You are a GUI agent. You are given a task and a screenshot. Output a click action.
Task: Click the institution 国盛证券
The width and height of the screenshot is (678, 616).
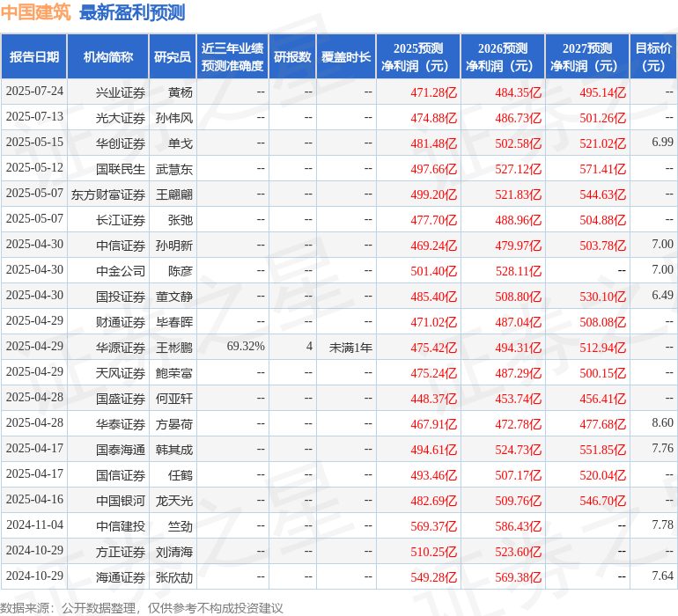click(x=121, y=399)
